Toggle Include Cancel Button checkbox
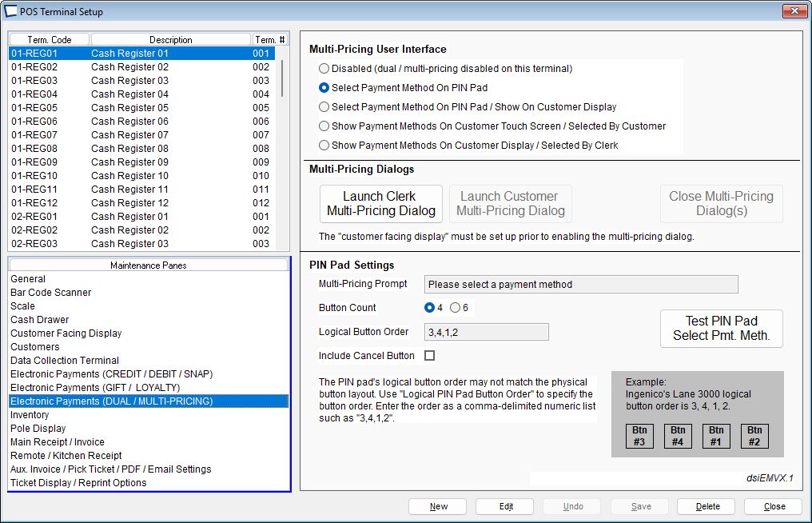812x523 pixels. (429, 356)
